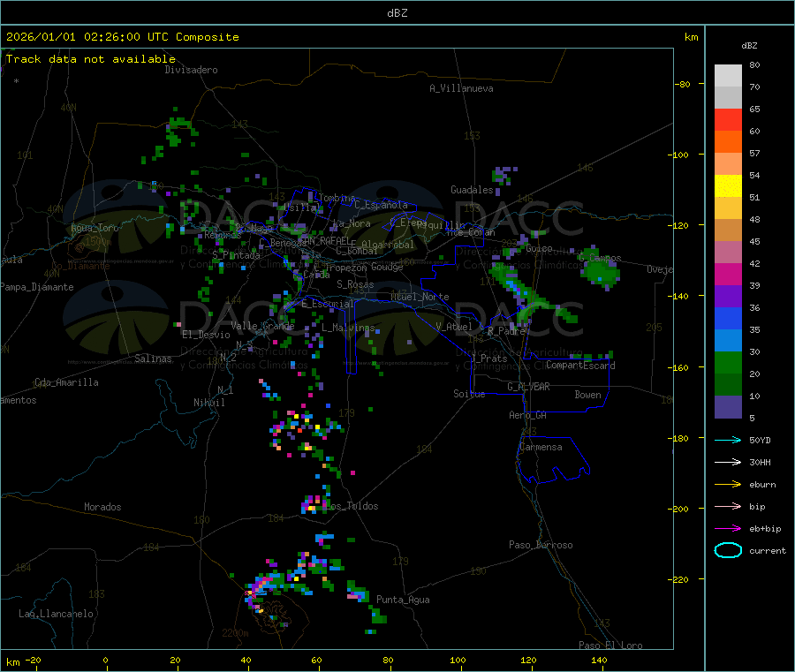The image size is (795, 672).
Task: Click the Carmensa map label
Action: [x=541, y=447]
